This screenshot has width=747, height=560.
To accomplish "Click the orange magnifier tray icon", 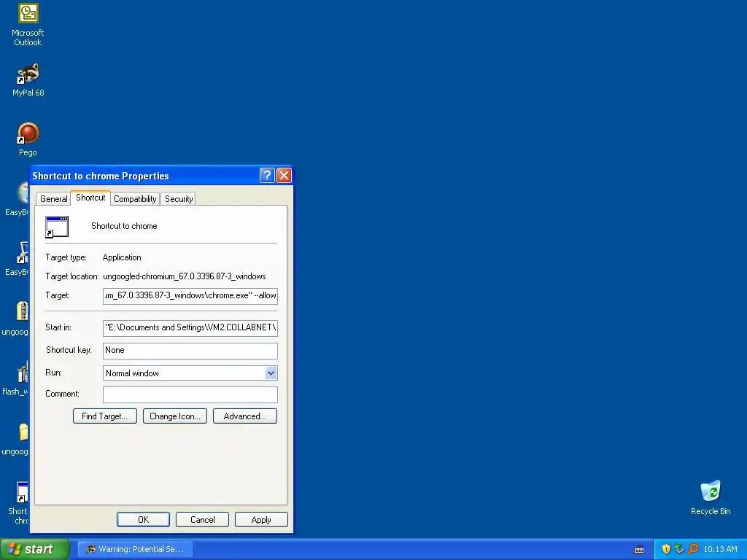I will click(693, 549).
